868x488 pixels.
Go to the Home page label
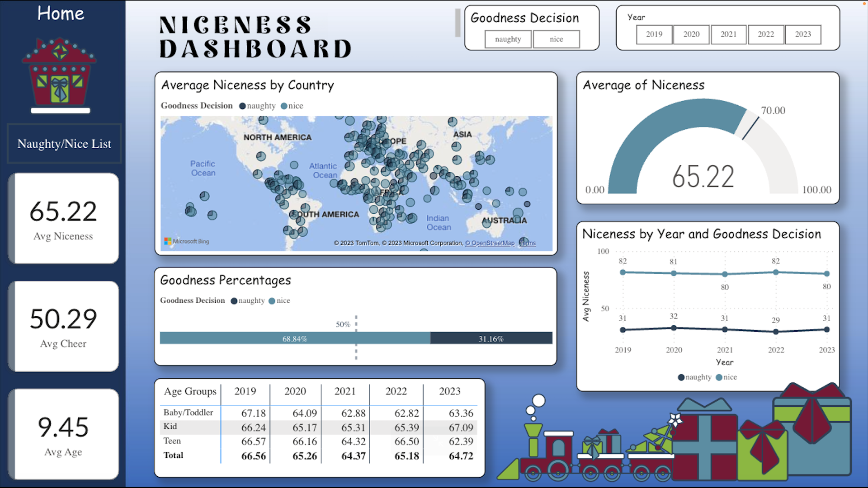(61, 14)
